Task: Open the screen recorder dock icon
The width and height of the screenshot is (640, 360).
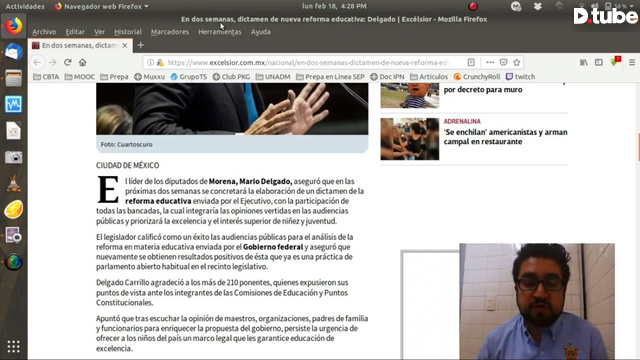Action: [x=13, y=236]
